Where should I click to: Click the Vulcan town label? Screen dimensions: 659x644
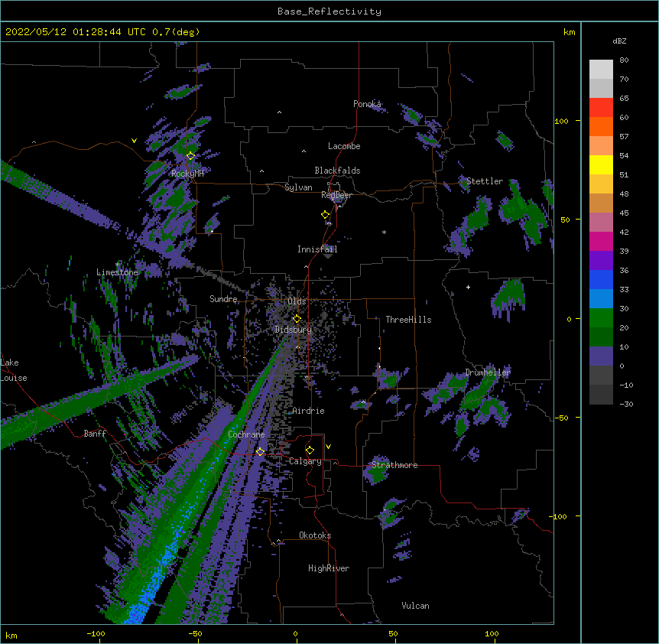point(415,606)
